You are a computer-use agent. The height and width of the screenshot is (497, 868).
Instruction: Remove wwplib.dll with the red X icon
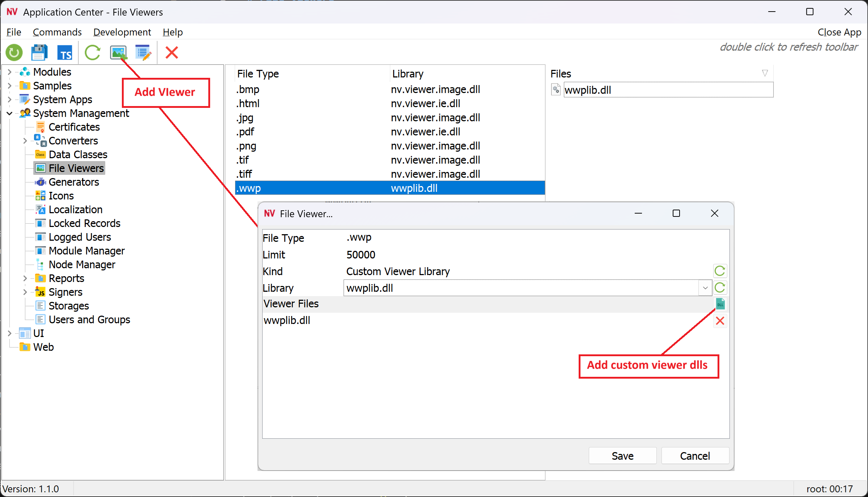720,321
